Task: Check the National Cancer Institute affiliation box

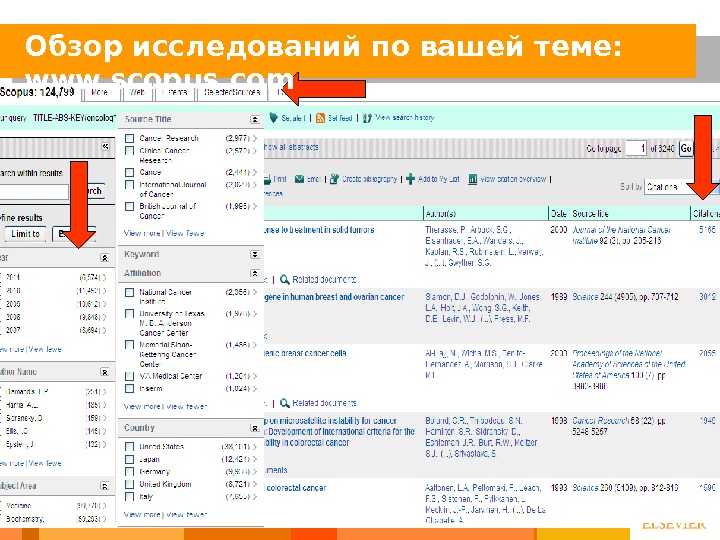Action: click(129, 292)
